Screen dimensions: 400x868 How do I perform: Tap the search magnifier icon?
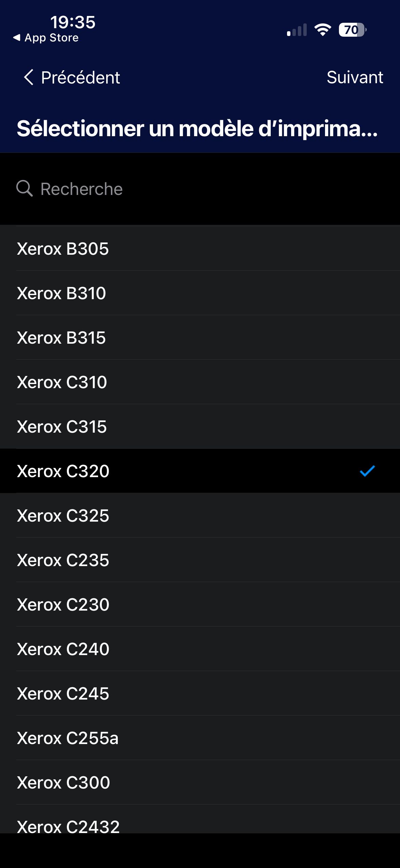tap(24, 188)
